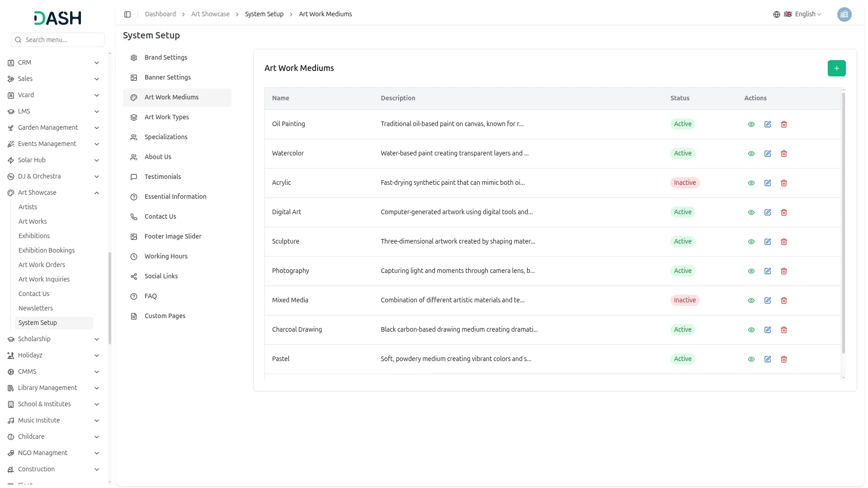Open Art Work Types settings
The image size is (868, 488).
[x=166, y=117]
